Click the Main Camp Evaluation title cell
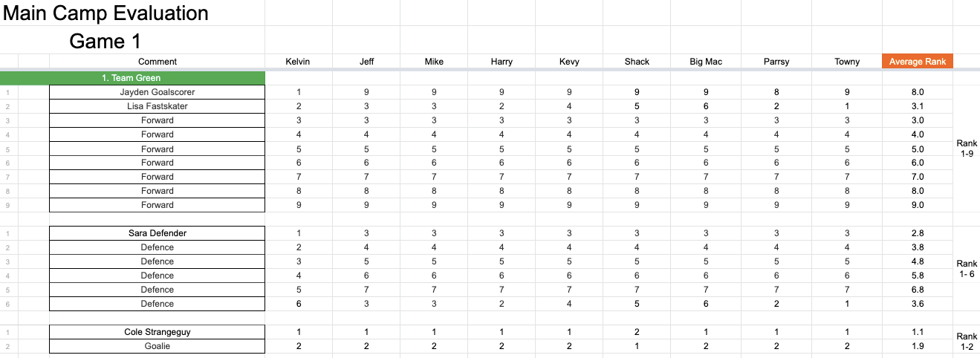 106,13
